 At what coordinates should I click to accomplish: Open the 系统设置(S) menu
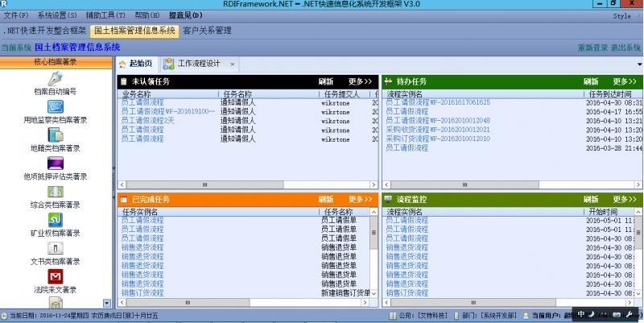click(57, 15)
